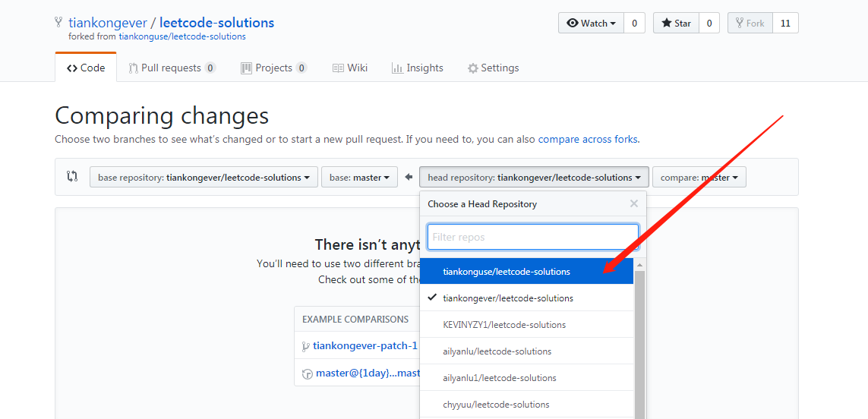The width and height of the screenshot is (868, 419).
Task: Open the base: master branch dropdown
Action: pos(359,177)
